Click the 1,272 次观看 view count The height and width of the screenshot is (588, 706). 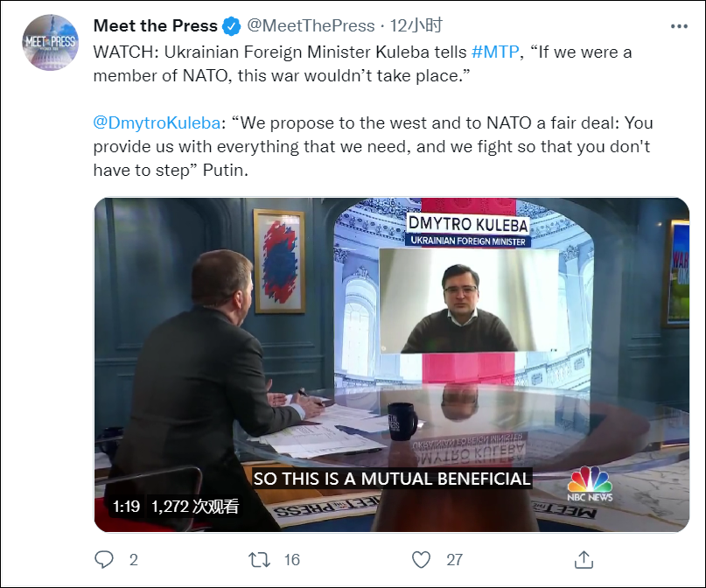[x=195, y=506]
